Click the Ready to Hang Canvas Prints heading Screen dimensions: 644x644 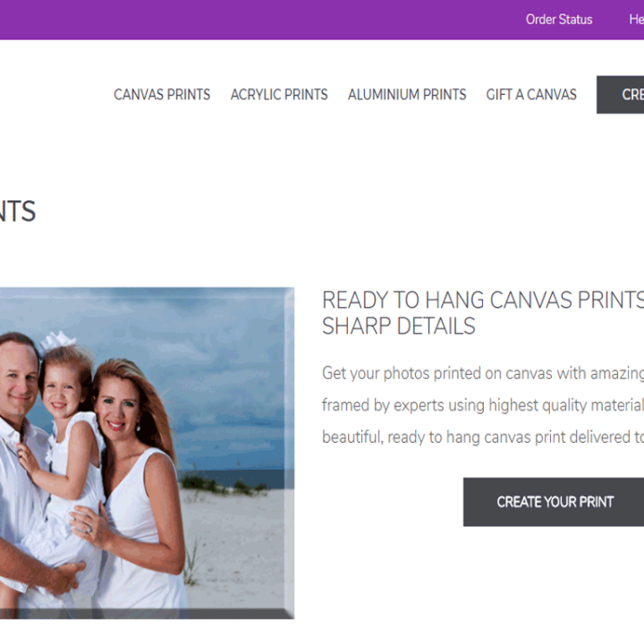click(x=483, y=300)
